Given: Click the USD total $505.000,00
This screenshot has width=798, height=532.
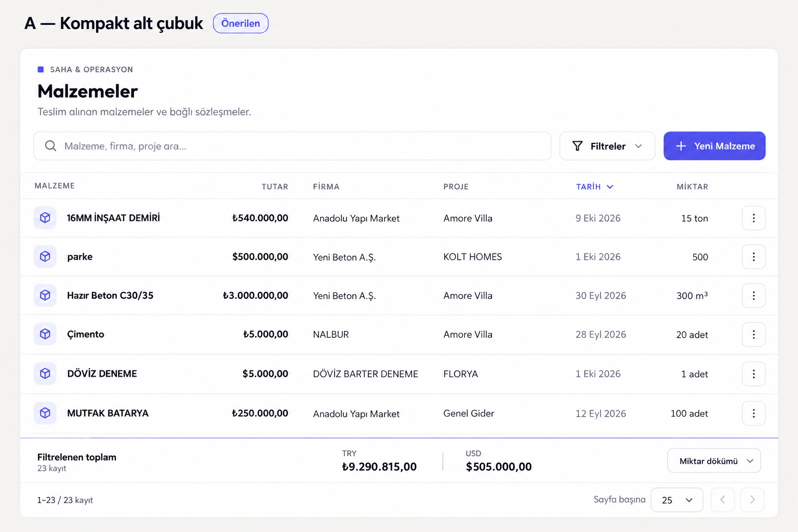Looking at the screenshot, I should 499,467.
